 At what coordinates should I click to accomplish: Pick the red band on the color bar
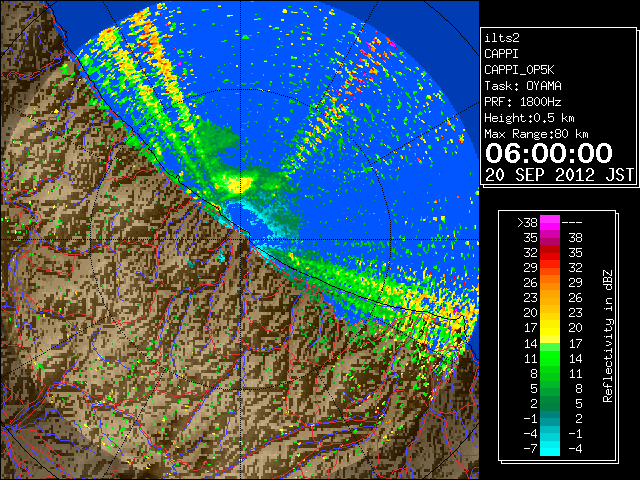[x=550, y=253]
